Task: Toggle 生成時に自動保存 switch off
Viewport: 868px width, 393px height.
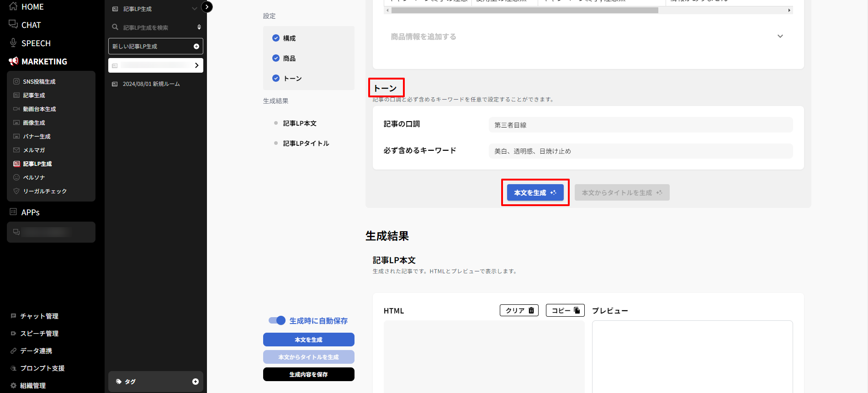Action: pyautogui.click(x=277, y=320)
